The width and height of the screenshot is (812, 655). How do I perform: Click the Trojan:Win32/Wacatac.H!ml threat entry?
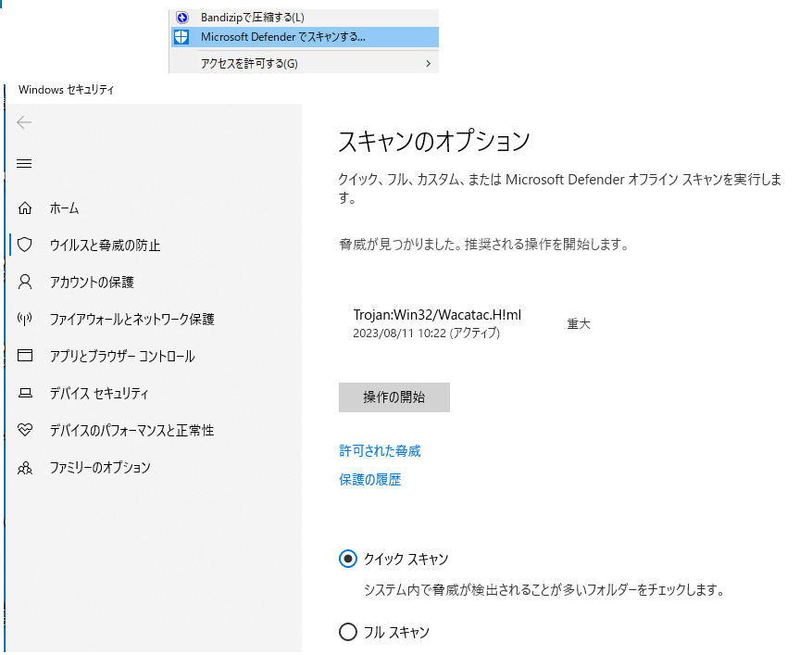(437, 315)
